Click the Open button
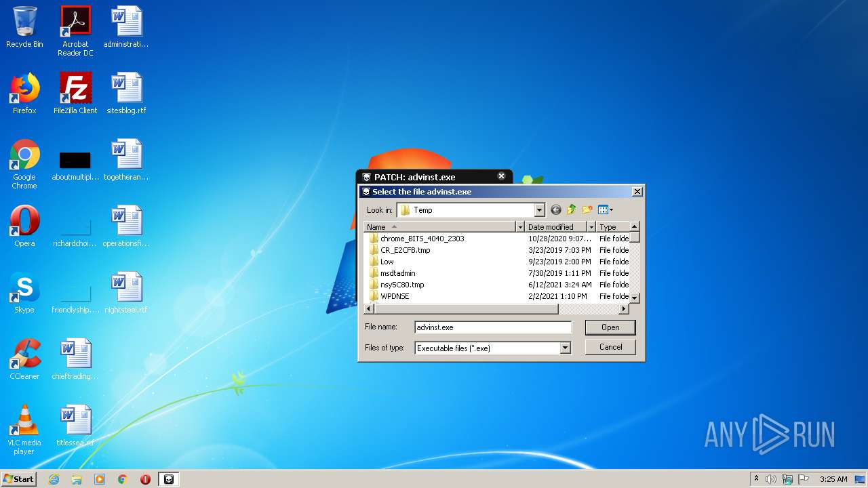868x488 pixels. click(610, 327)
